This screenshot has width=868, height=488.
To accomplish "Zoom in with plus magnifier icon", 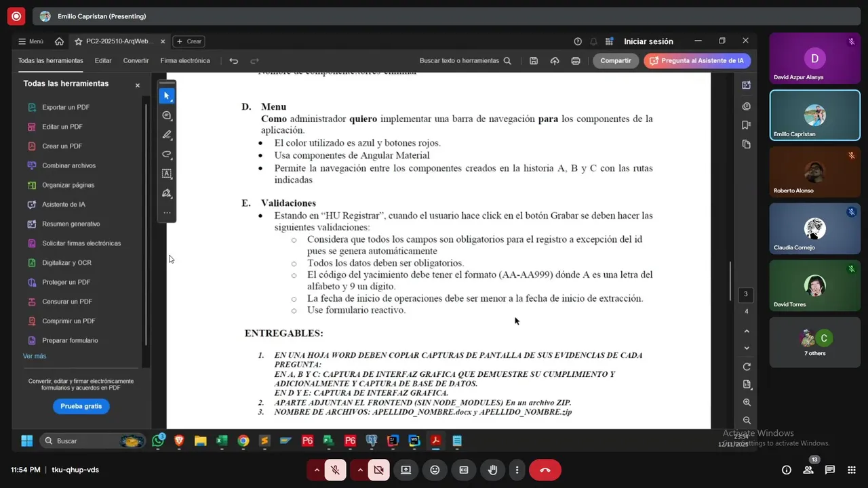I will point(747,403).
